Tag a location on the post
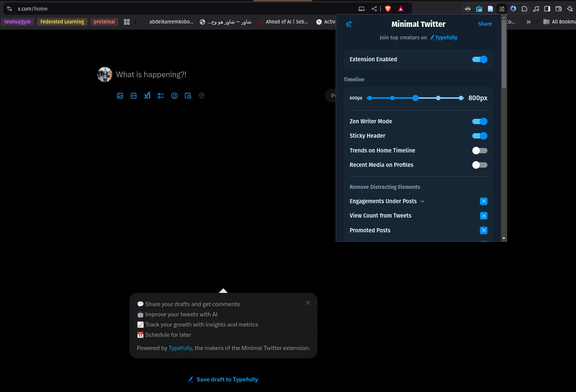This screenshot has height=392, width=576. click(x=202, y=96)
